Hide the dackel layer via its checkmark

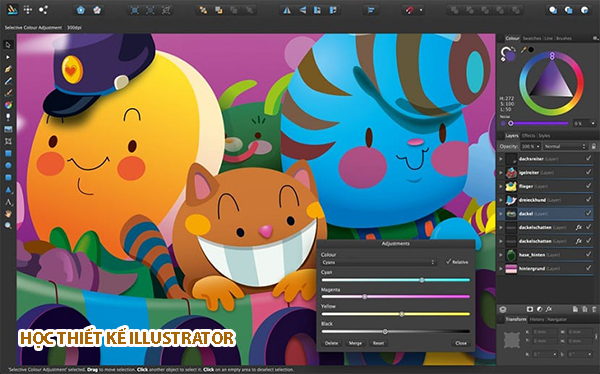coord(588,213)
